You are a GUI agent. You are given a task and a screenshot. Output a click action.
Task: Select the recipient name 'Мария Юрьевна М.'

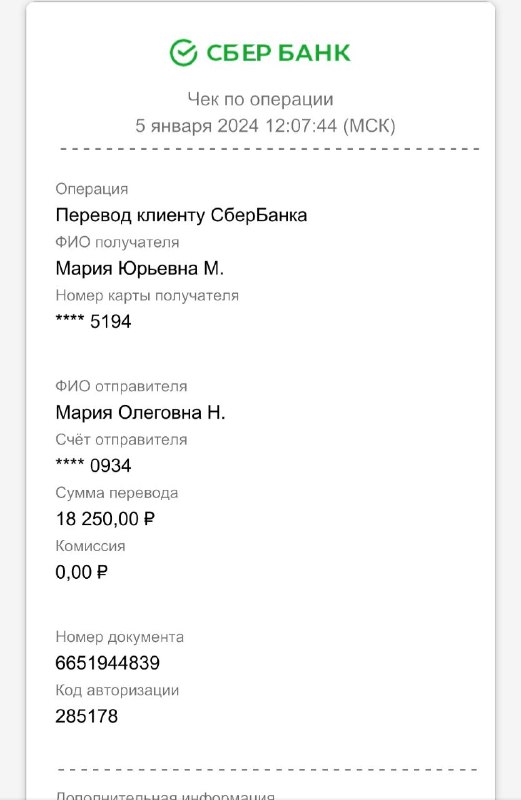click(140, 268)
